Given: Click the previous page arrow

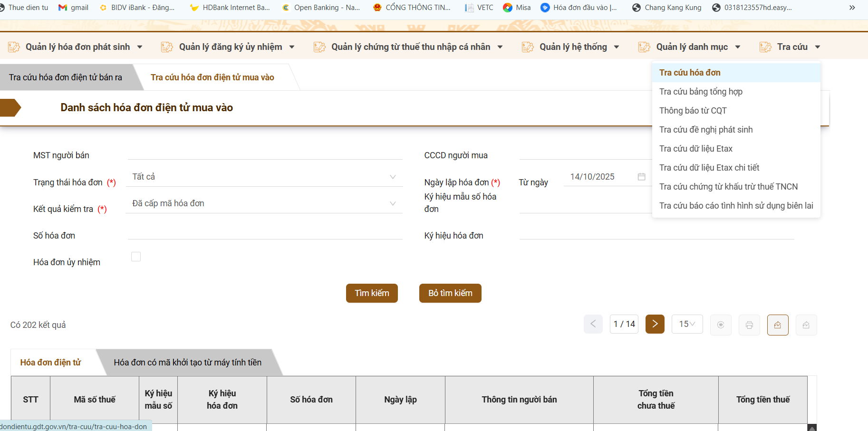Looking at the screenshot, I should [593, 324].
